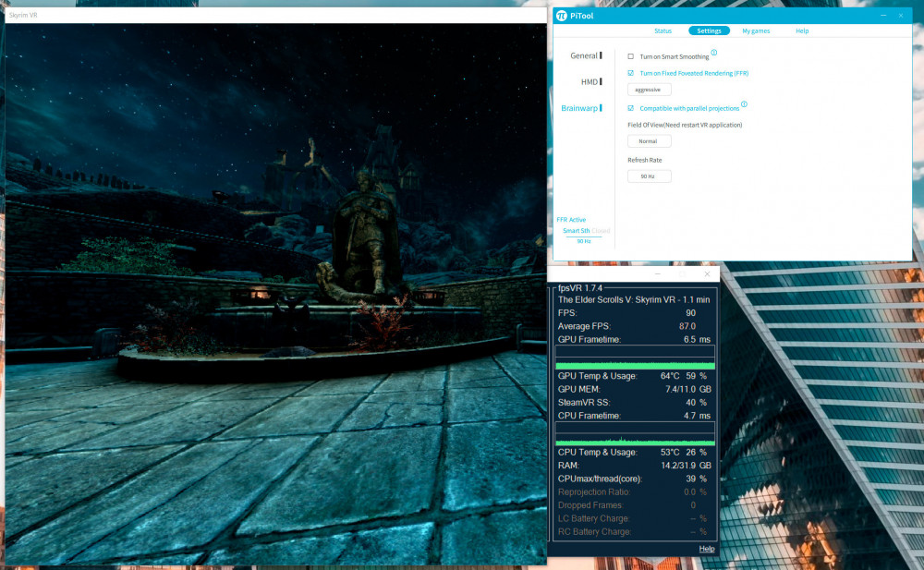The width and height of the screenshot is (924, 570).
Task: Expand the Refresh Rate 90 Hz dropdown
Action: [x=649, y=176]
